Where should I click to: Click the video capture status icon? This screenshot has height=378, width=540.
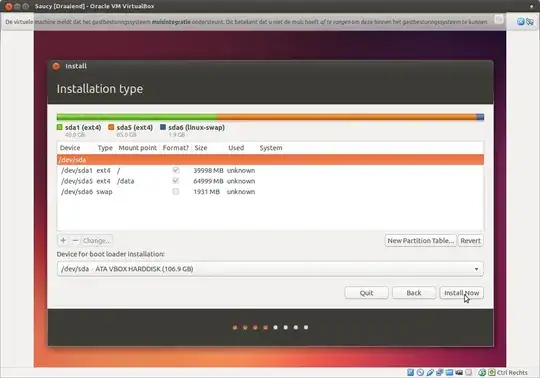pyautogui.click(x=468, y=372)
